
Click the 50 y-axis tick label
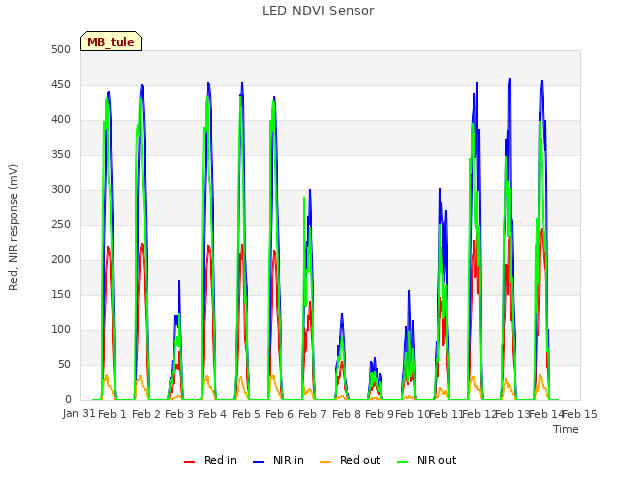[64, 364]
